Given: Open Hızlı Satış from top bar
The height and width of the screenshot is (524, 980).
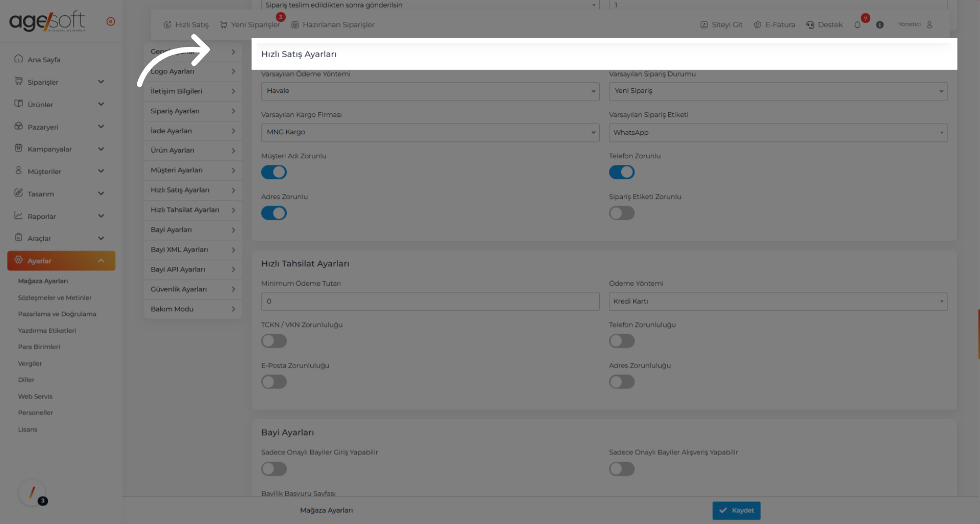Looking at the screenshot, I should coord(186,25).
